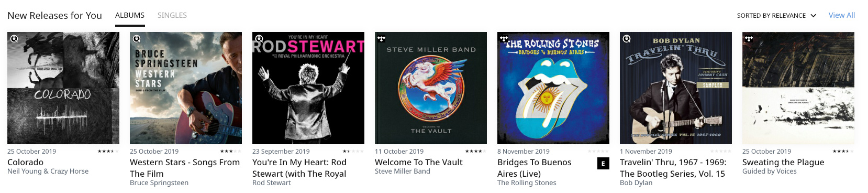Screen dimensions: 868x193
Task: Set star rating for Bridges To Buenos Aires
Action: click(598, 151)
